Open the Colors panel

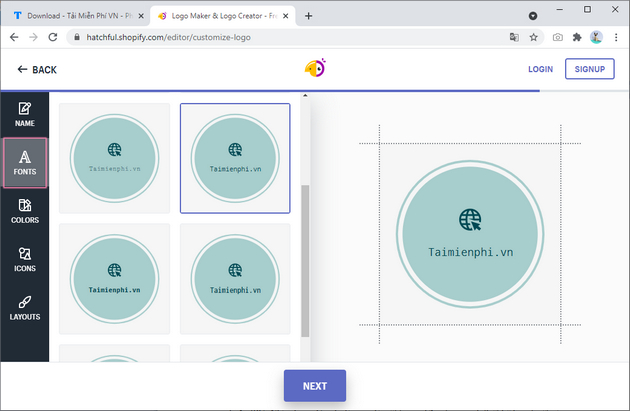click(x=25, y=210)
